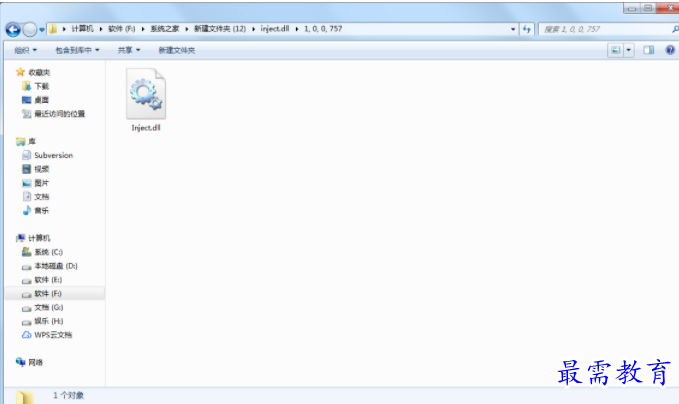Select 计算机 in the navigation pane

click(39, 238)
